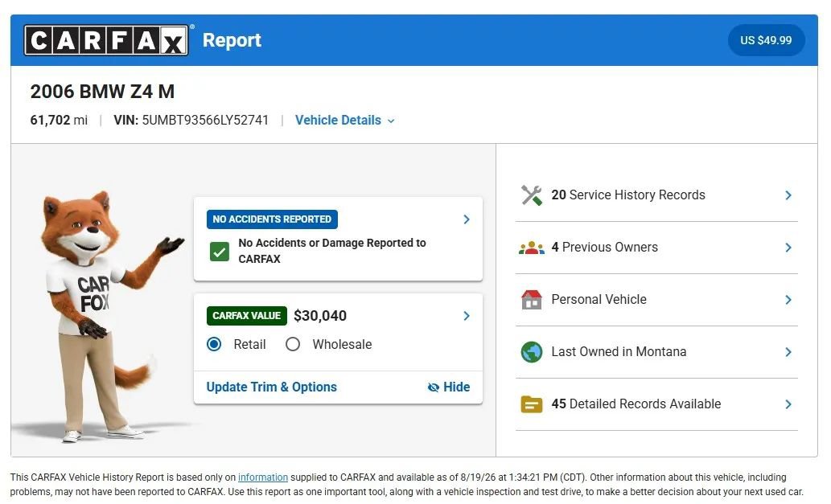Expand Previous Owners chevron
The height and width of the screenshot is (504, 831).
(x=788, y=248)
